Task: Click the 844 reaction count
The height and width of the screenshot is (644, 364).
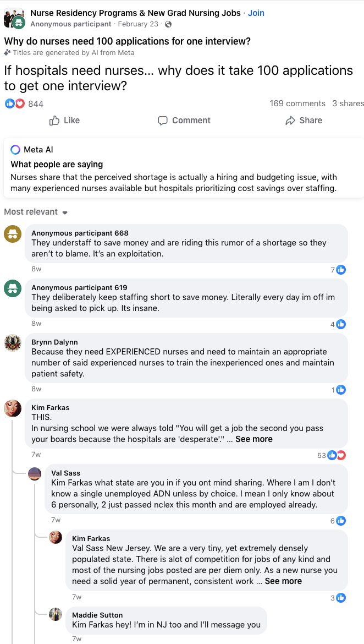Action: (x=35, y=103)
